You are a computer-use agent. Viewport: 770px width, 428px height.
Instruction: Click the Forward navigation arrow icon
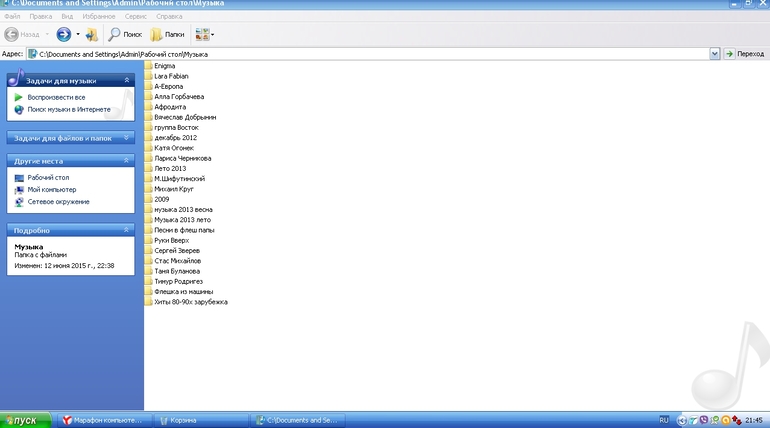(x=63, y=34)
